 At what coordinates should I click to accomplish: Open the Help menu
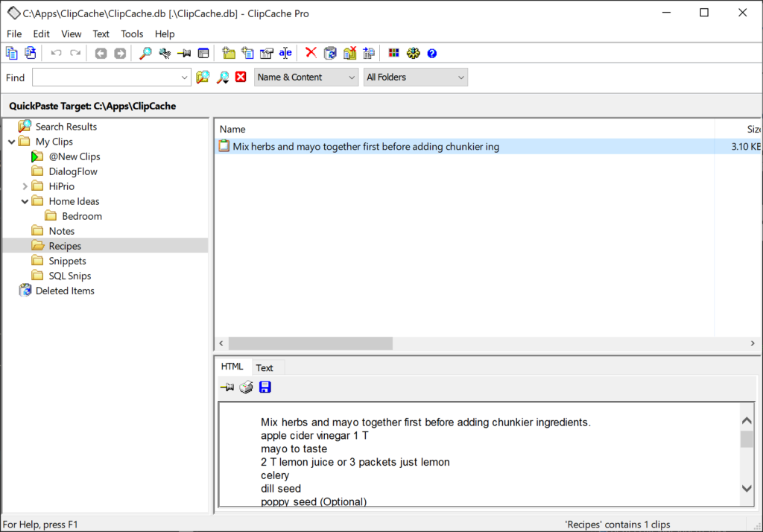click(165, 34)
